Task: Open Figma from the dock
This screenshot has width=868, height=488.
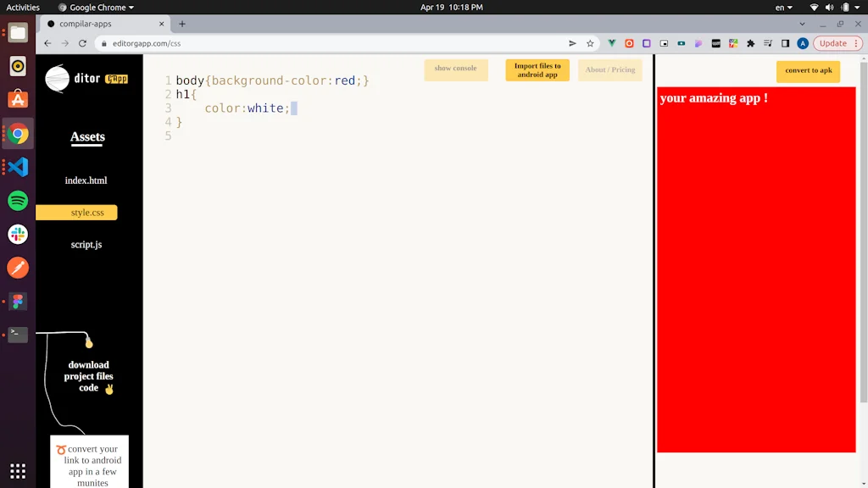Action: [18, 301]
